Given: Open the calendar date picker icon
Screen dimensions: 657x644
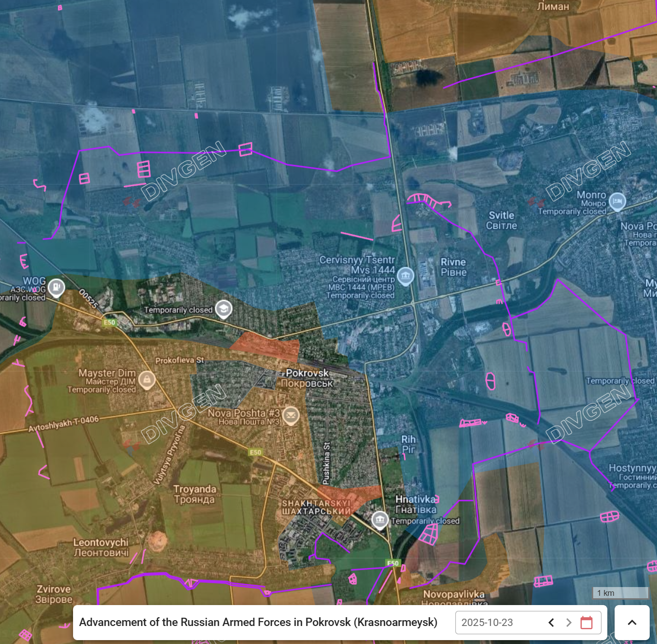Looking at the screenshot, I should [586, 623].
